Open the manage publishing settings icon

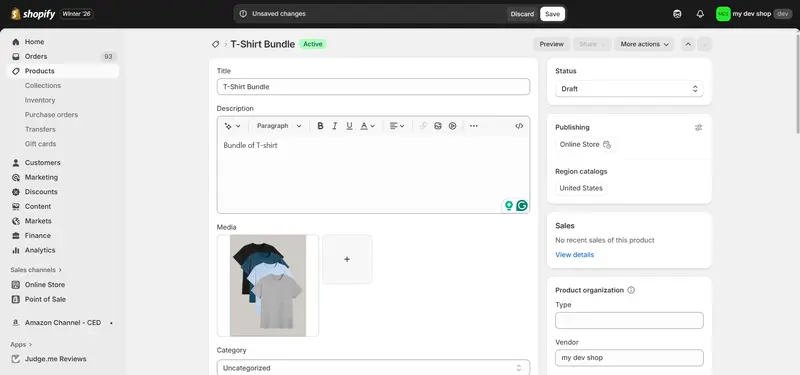tap(698, 128)
